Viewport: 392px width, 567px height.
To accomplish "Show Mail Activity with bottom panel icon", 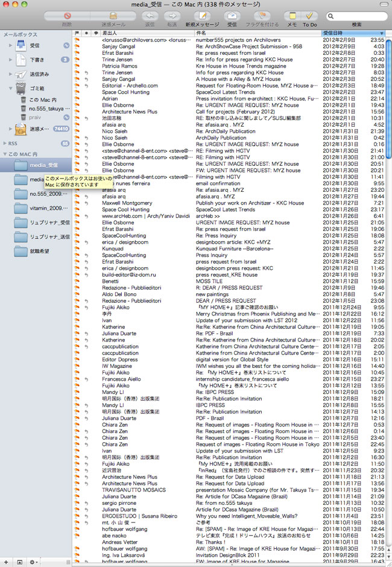I will point(19,562).
